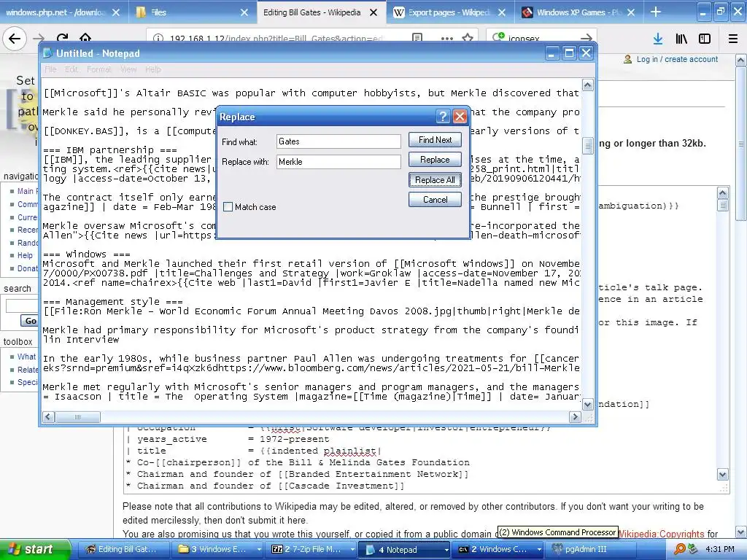Viewport: 747px width, 560px height.
Task: Click Notepad vertical scrollbar thumb
Action: point(588,146)
